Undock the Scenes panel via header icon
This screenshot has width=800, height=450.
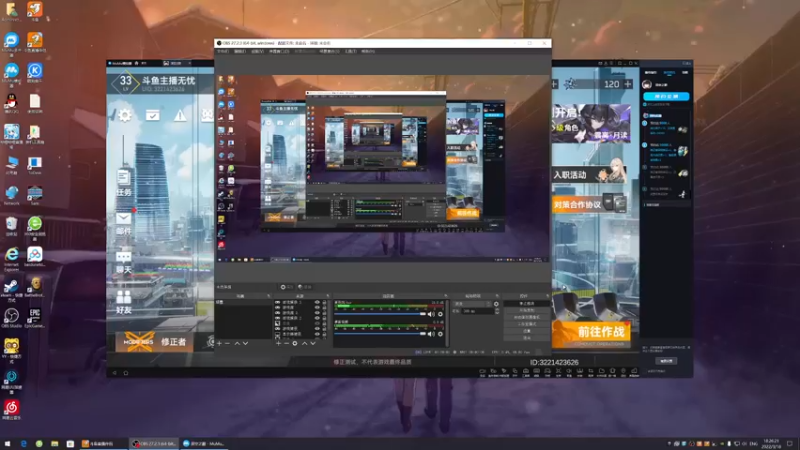coord(268,296)
